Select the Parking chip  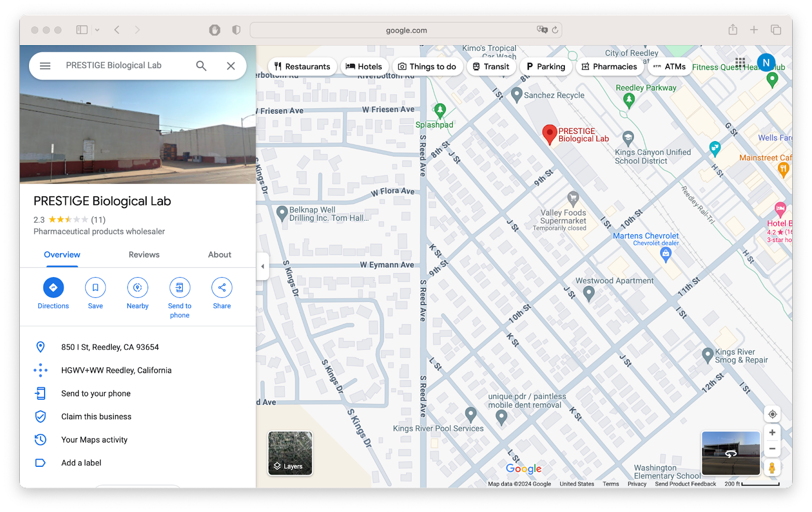click(x=546, y=66)
